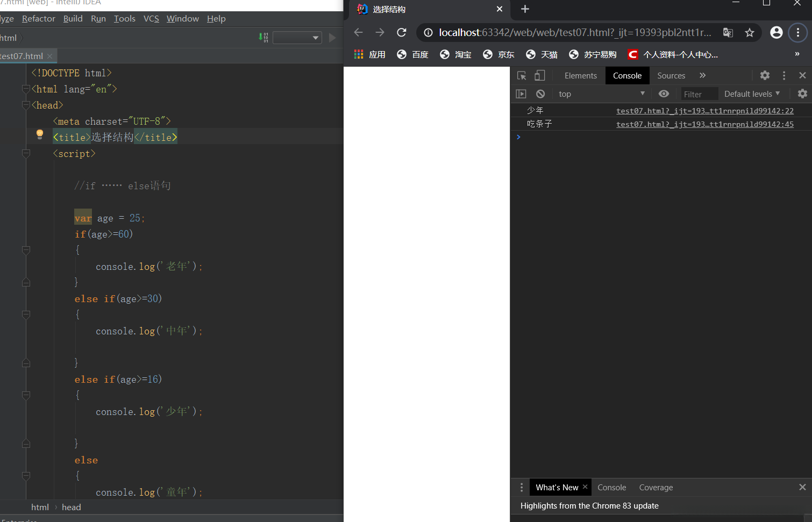The height and width of the screenshot is (522, 812).
Task: Click the console Filter input field
Action: (699, 94)
